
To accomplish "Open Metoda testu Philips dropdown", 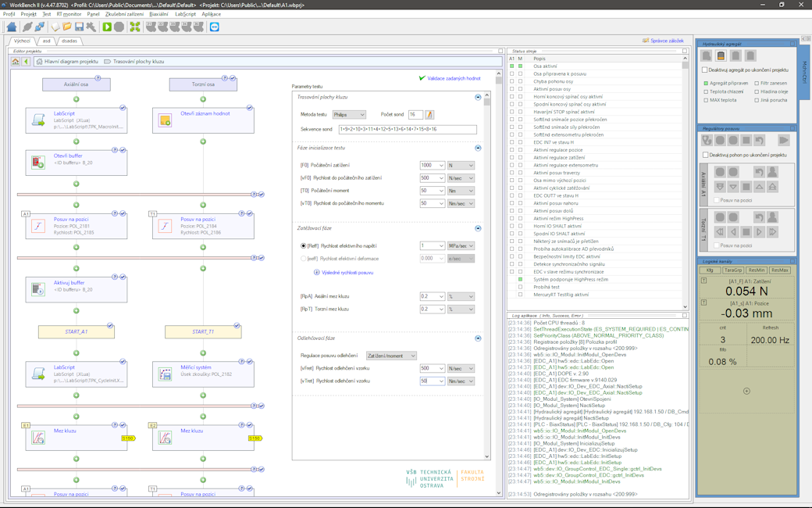I will (x=348, y=115).
